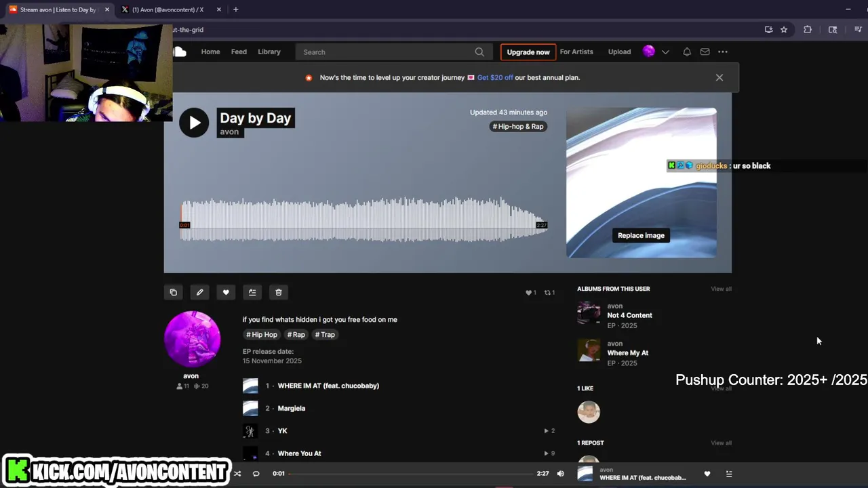868x488 pixels.
Task: Open the Library page
Action: point(269,52)
